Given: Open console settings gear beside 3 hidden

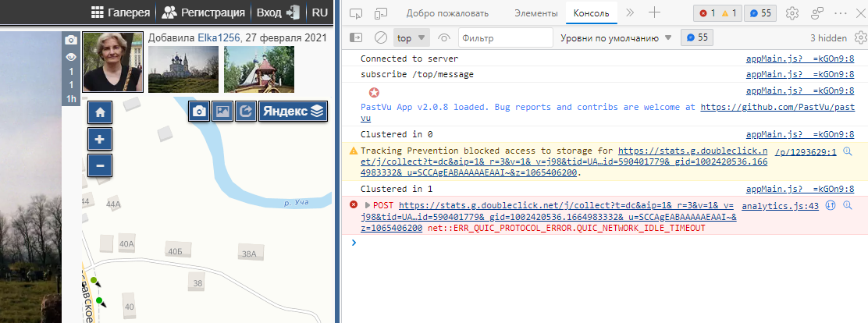Looking at the screenshot, I should (861, 37).
